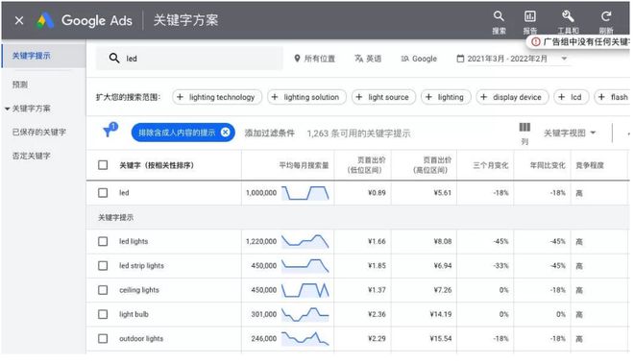Click the Google Ads logo
Screen dimensions: 634x364
45,20
